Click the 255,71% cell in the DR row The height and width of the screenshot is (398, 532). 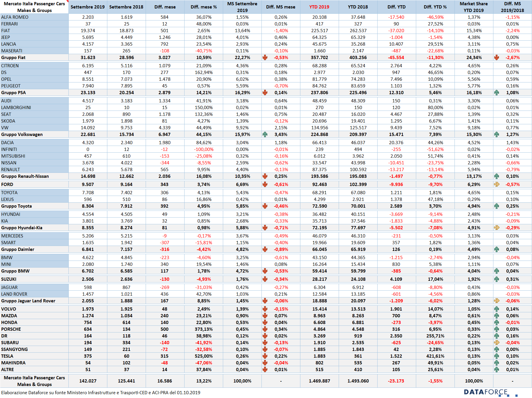[435, 336]
